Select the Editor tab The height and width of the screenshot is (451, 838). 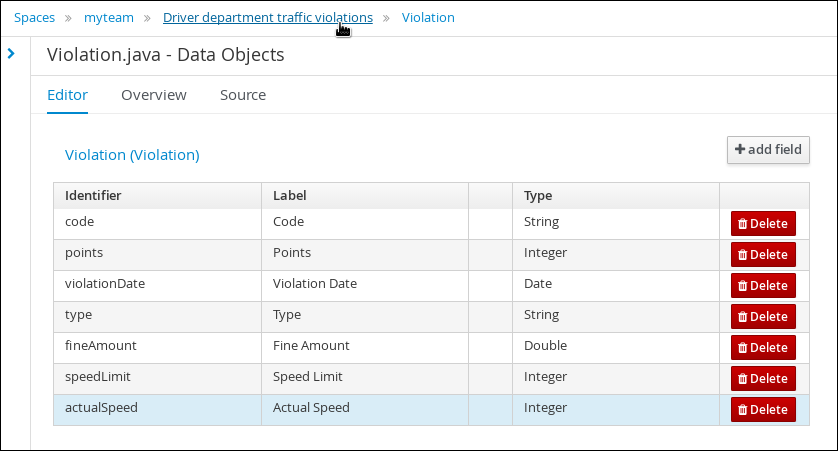tap(67, 95)
